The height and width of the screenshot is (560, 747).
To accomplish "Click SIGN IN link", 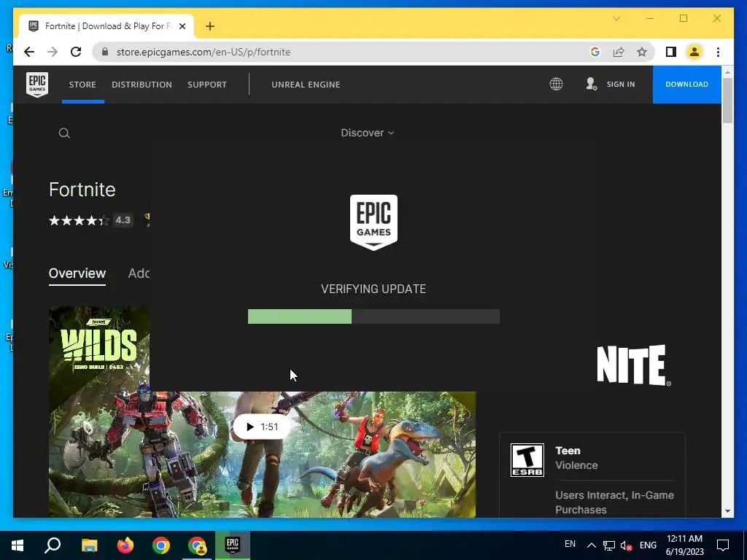I will click(620, 85).
